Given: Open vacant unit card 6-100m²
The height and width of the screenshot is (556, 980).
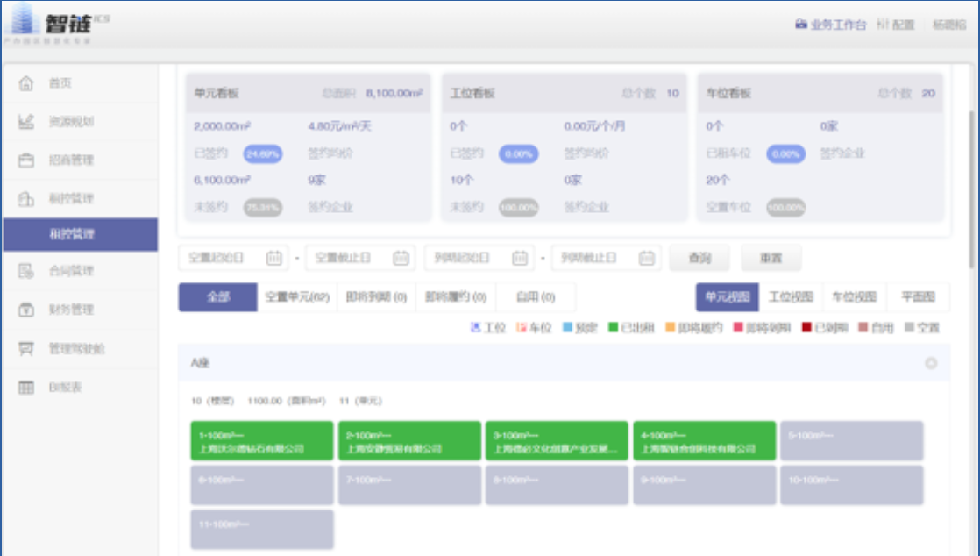Looking at the screenshot, I should pyautogui.click(x=262, y=485).
